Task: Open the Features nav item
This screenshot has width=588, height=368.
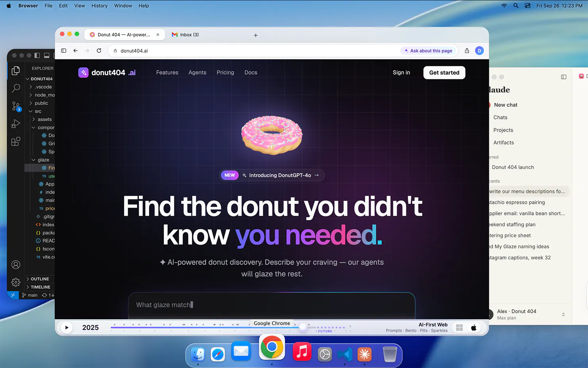Action: [x=167, y=73]
